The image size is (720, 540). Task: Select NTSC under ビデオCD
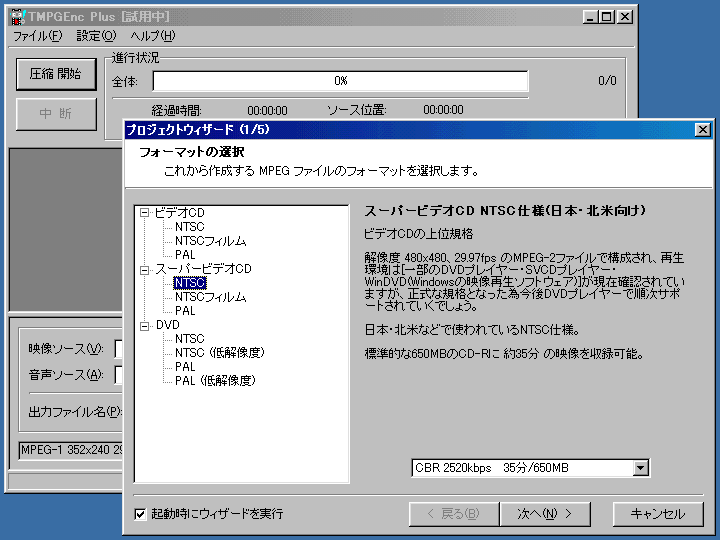coord(190,227)
